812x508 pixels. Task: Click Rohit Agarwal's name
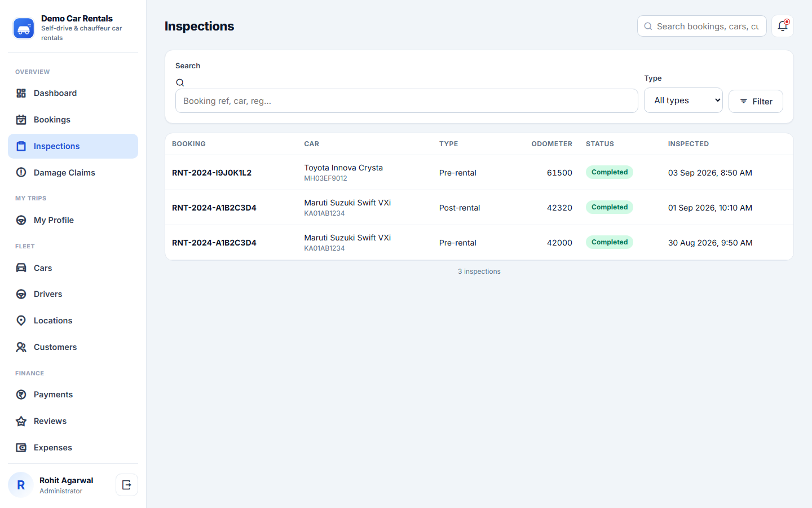pyautogui.click(x=67, y=480)
